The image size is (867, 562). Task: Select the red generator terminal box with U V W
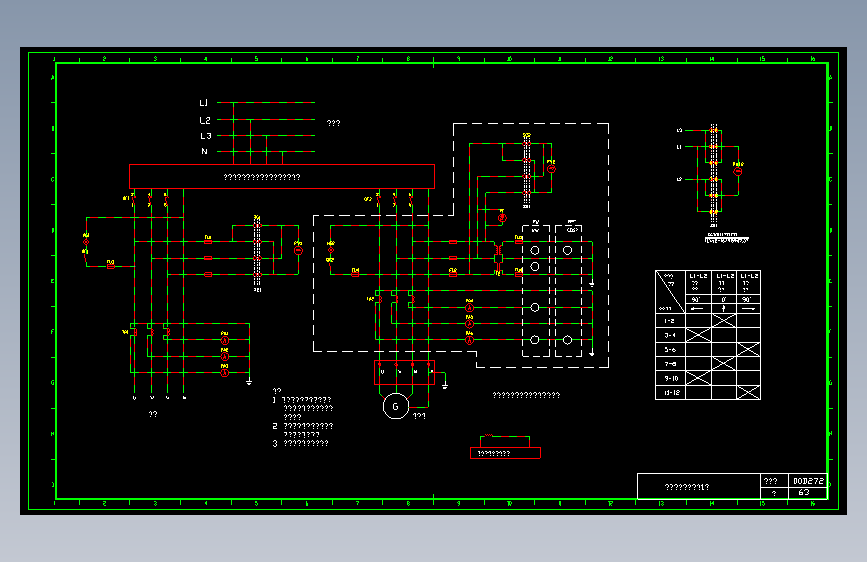pos(404,372)
